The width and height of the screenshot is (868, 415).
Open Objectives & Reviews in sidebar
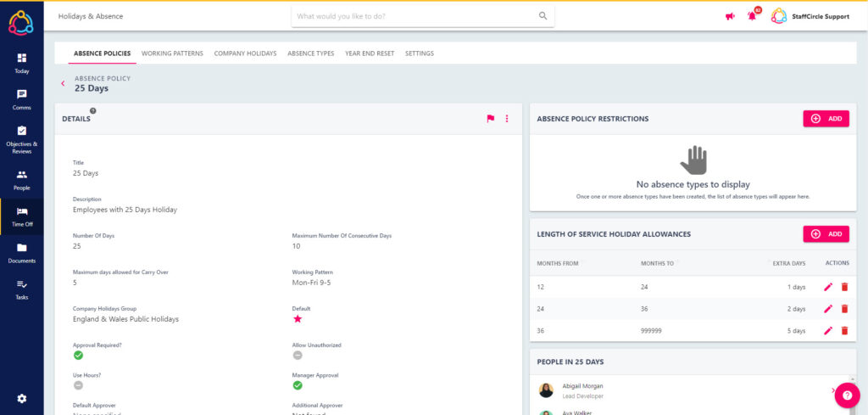(x=21, y=139)
